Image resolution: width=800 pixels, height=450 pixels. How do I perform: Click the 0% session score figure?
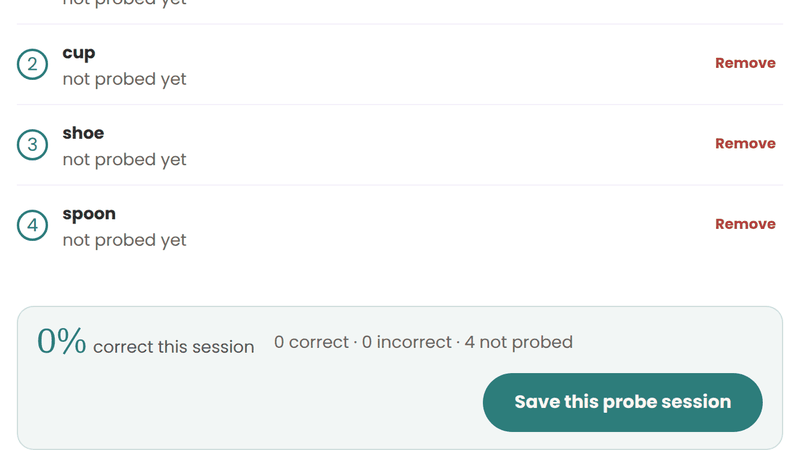[x=61, y=341]
